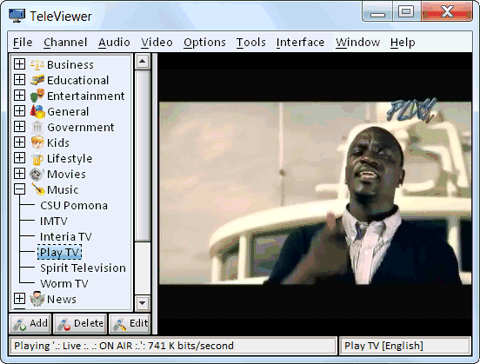Click the Educational school bus icon
This screenshot has width=480, height=364.
click(37, 80)
